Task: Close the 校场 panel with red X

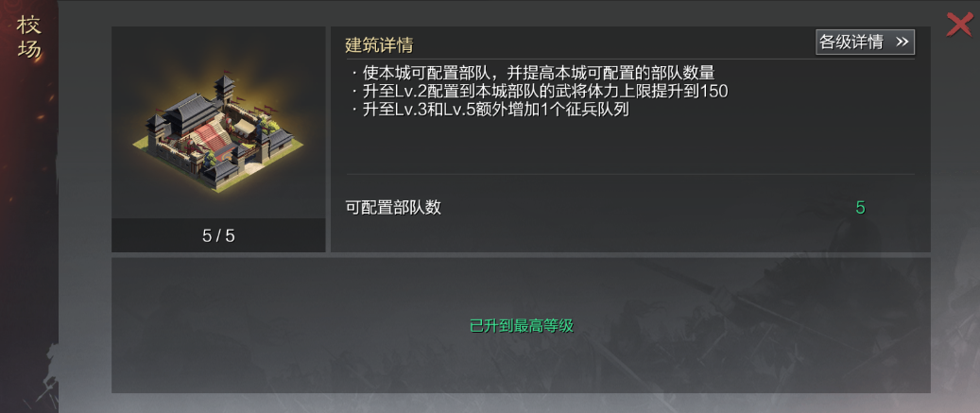Action: point(959,25)
